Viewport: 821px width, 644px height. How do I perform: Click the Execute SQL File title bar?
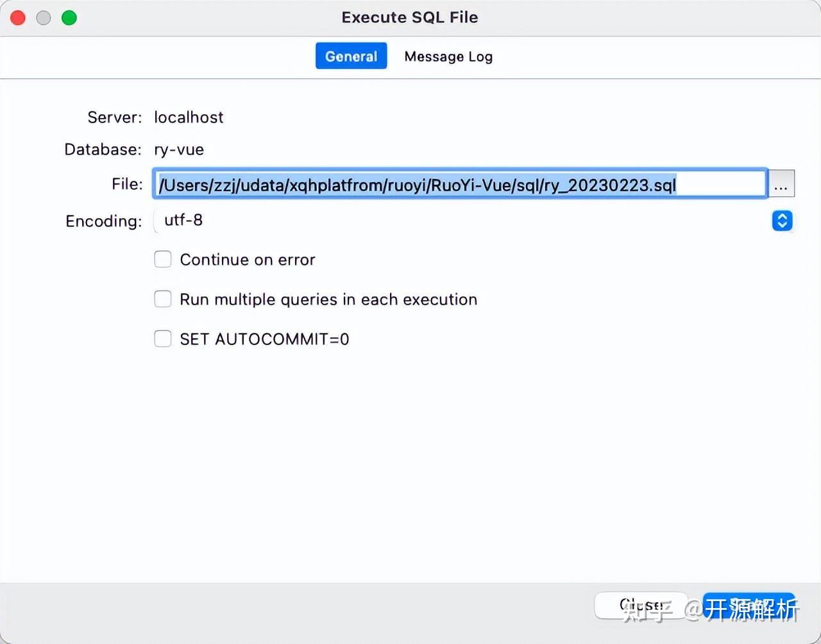pyautogui.click(x=409, y=17)
